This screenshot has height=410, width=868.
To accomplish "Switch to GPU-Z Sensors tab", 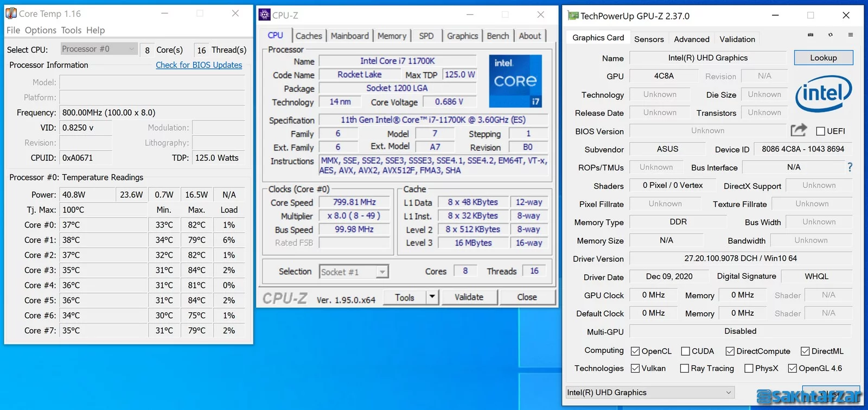I will pos(649,39).
